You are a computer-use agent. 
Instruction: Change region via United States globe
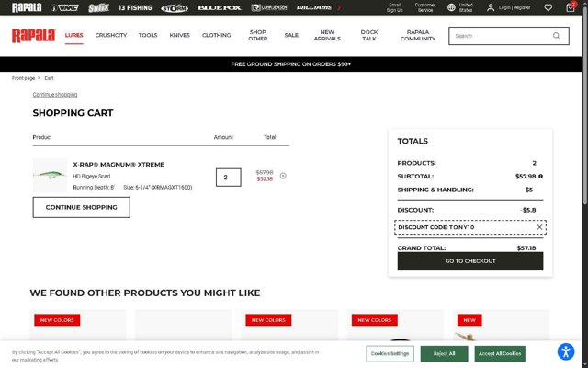pos(460,7)
